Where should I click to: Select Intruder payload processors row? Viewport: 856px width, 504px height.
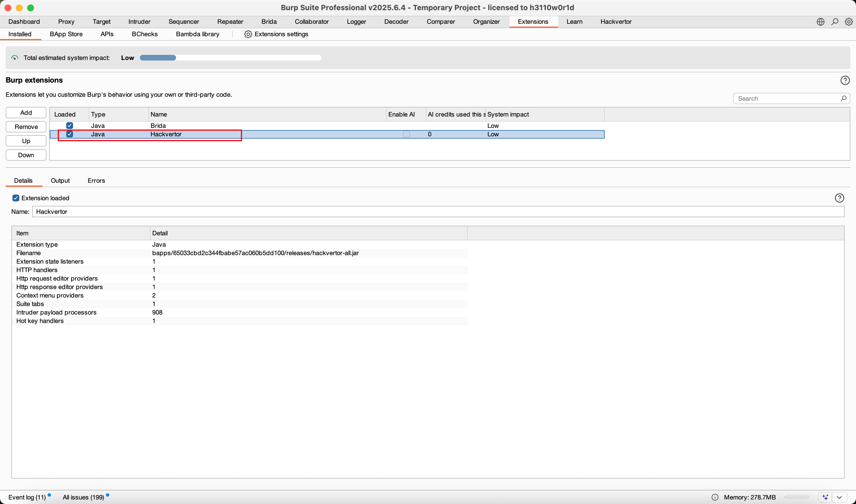(x=239, y=313)
